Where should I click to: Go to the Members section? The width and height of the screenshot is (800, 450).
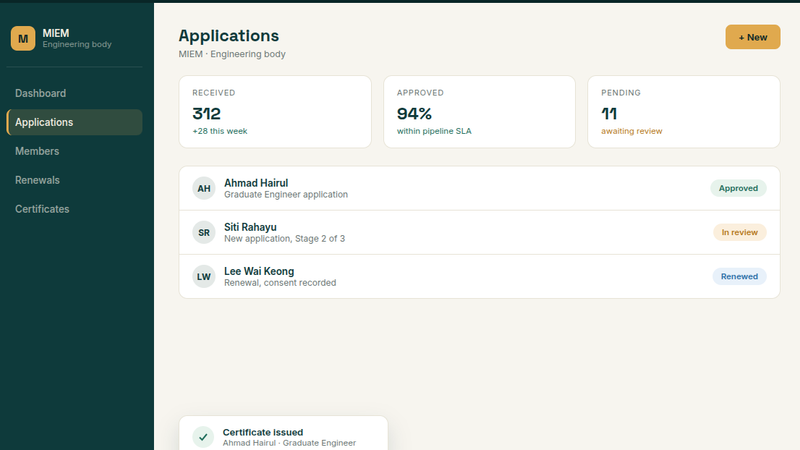click(x=74, y=151)
